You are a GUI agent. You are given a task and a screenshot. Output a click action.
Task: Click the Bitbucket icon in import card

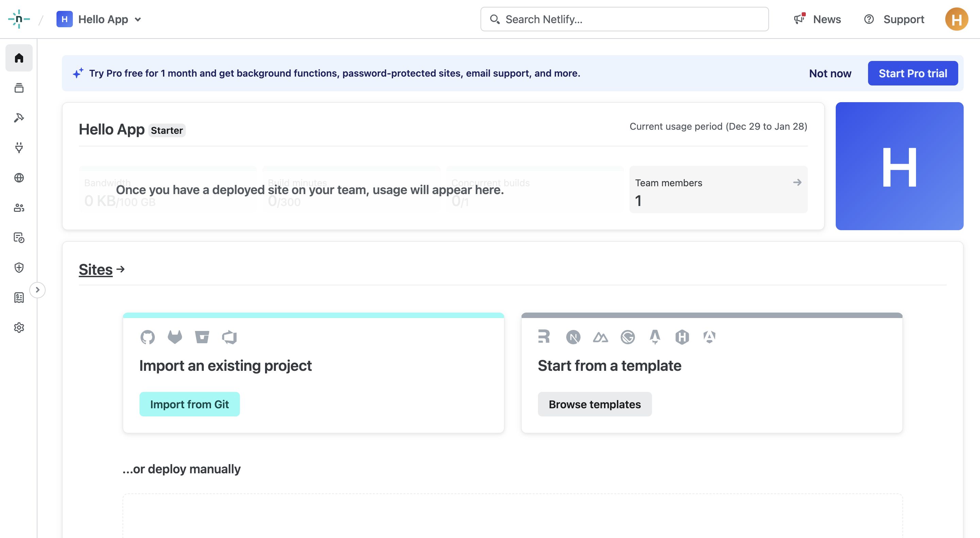pos(202,337)
